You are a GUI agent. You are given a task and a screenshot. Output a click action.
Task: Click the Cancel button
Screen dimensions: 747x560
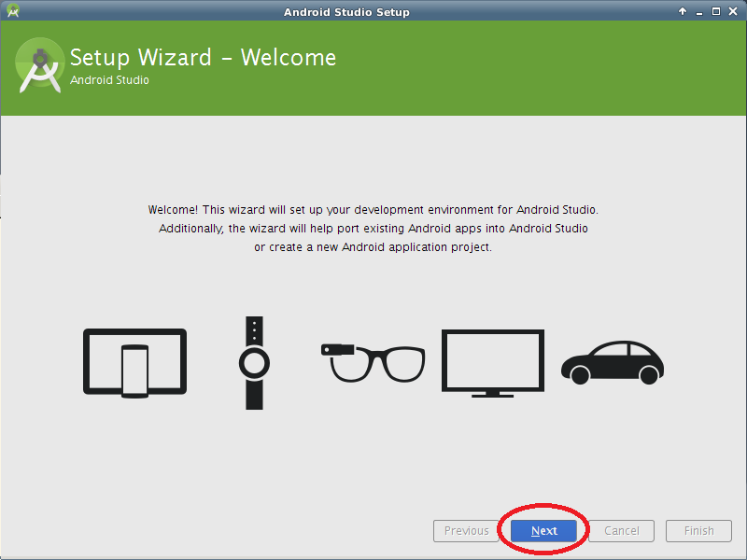click(621, 530)
